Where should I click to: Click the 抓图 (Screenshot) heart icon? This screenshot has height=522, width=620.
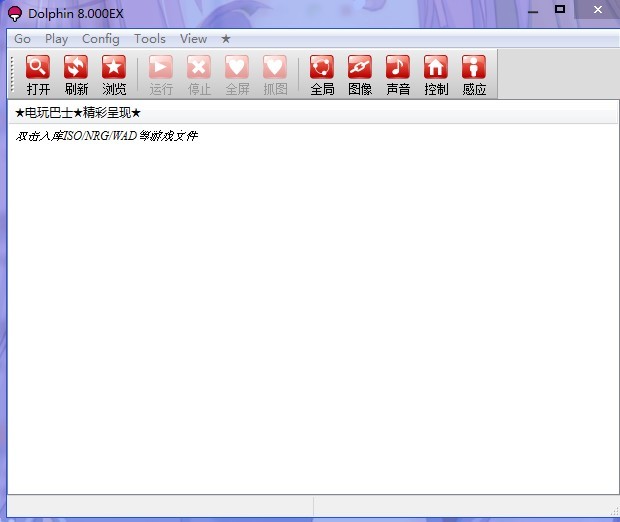click(275, 67)
